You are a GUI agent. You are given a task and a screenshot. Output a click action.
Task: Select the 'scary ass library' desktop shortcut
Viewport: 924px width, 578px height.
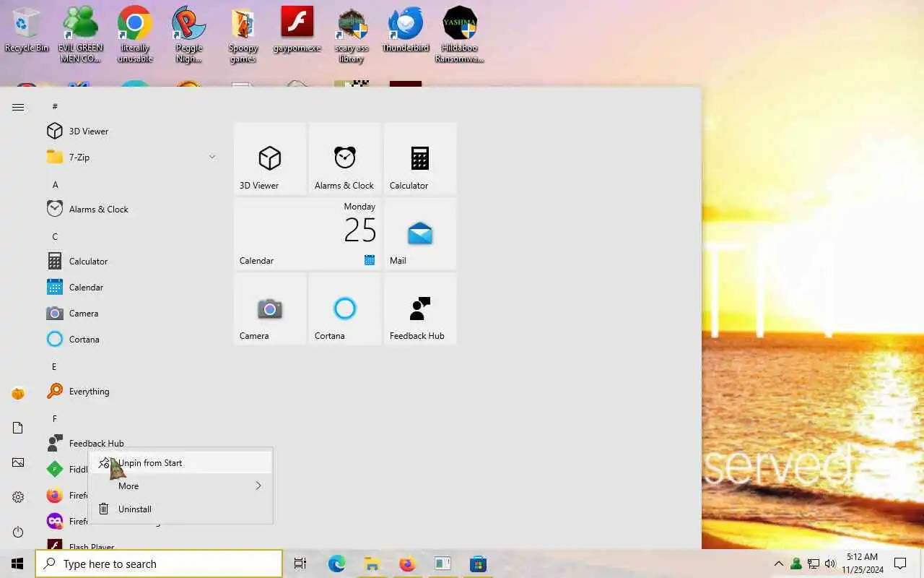coord(352,34)
